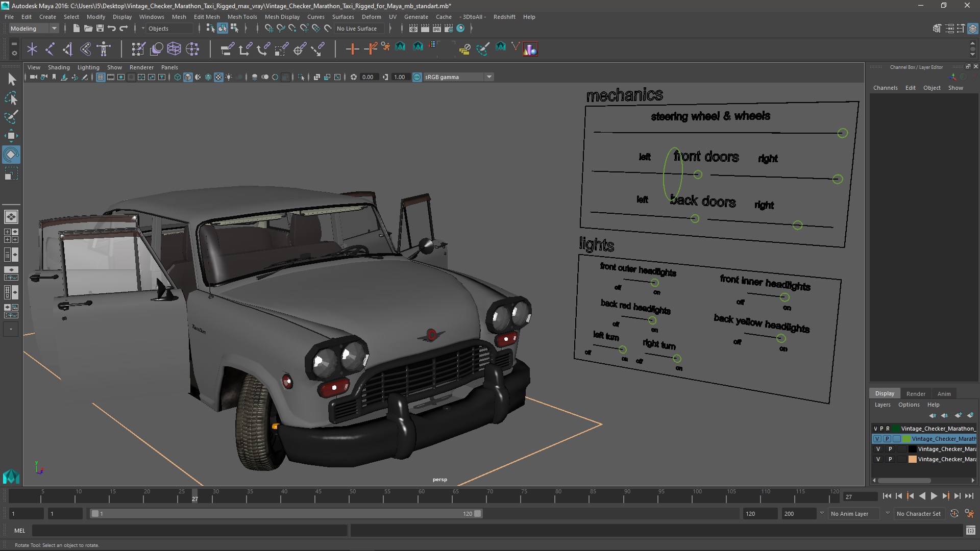
Task: Open Channels menu in Channel Box
Action: point(885,88)
